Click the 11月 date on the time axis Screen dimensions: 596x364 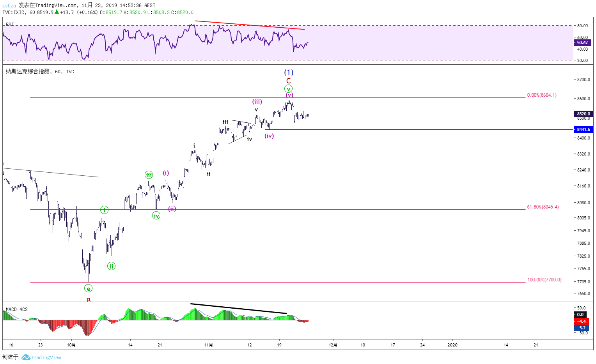209,345
